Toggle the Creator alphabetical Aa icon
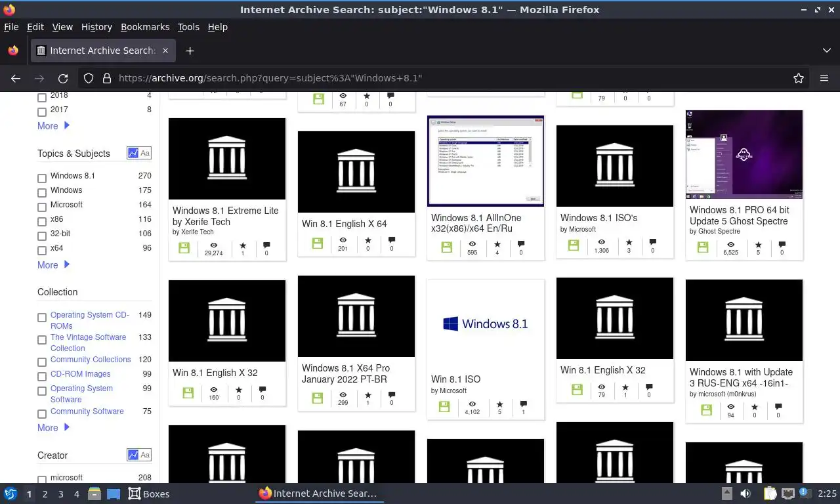This screenshot has width=840, height=504. click(145, 455)
